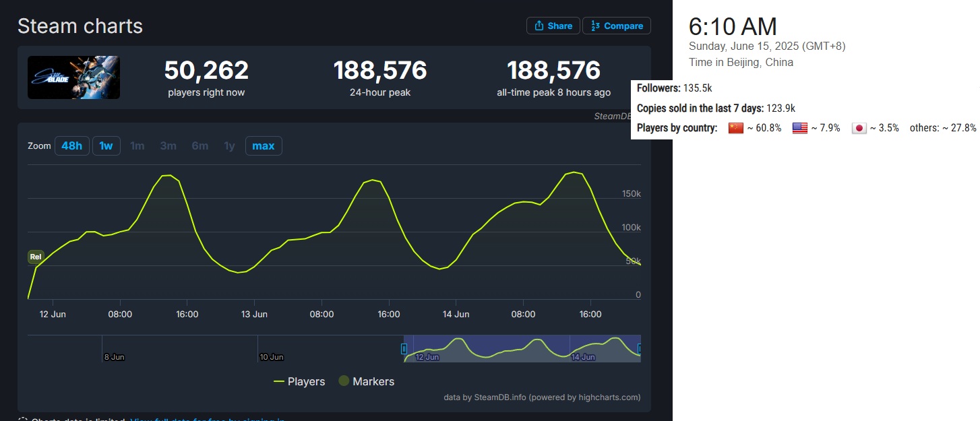Screen dimensions: 980x421
Task: Click the 12 Jun main x-axis label
Action: click(x=53, y=314)
